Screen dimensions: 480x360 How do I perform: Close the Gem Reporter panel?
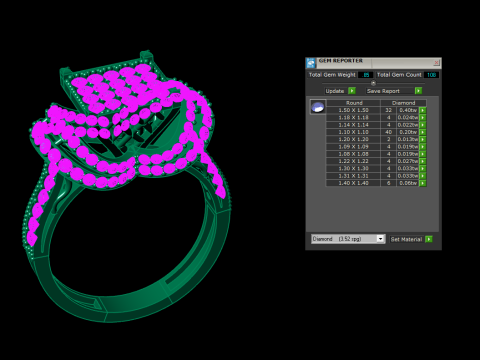tap(436, 63)
